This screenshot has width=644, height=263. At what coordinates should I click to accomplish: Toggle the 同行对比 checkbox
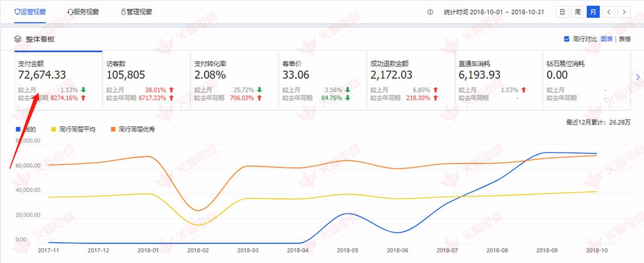coord(566,39)
